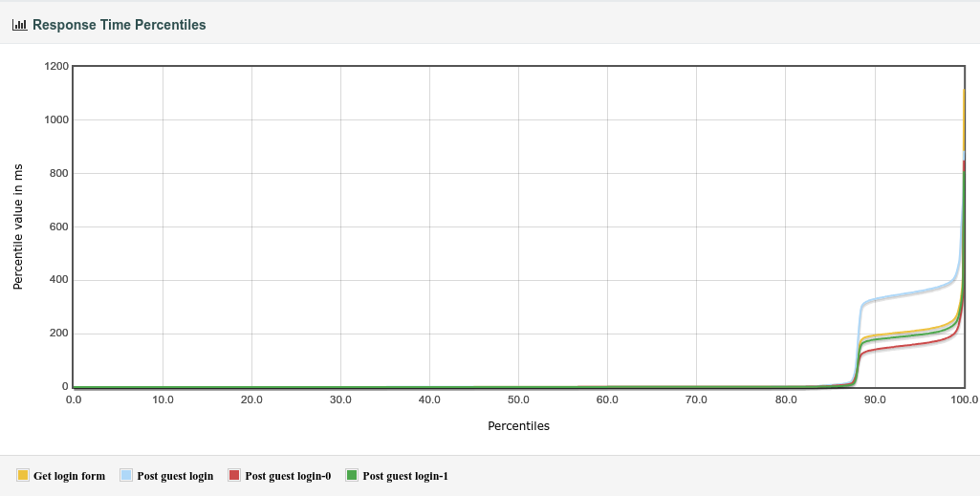This screenshot has height=496, width=980.
Task: Click the light-blue curve plateau near 90th percentile
Action: [875, 300]
